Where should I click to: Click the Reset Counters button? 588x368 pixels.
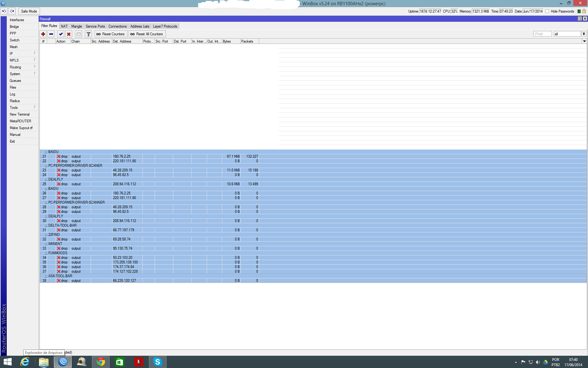(111, 34)
